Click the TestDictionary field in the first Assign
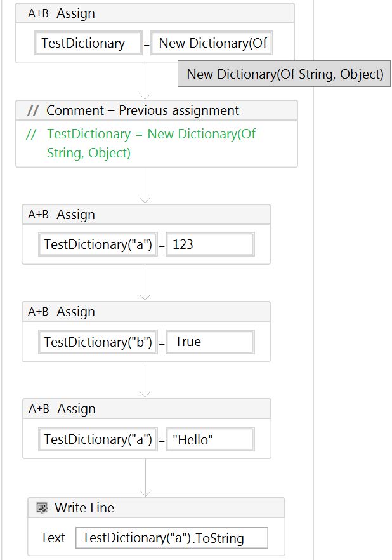Screen dimensions: 392x560 point(88,43)
